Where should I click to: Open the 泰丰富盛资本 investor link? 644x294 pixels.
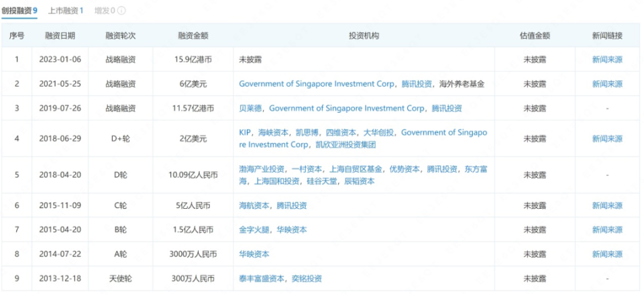(262, 279)
